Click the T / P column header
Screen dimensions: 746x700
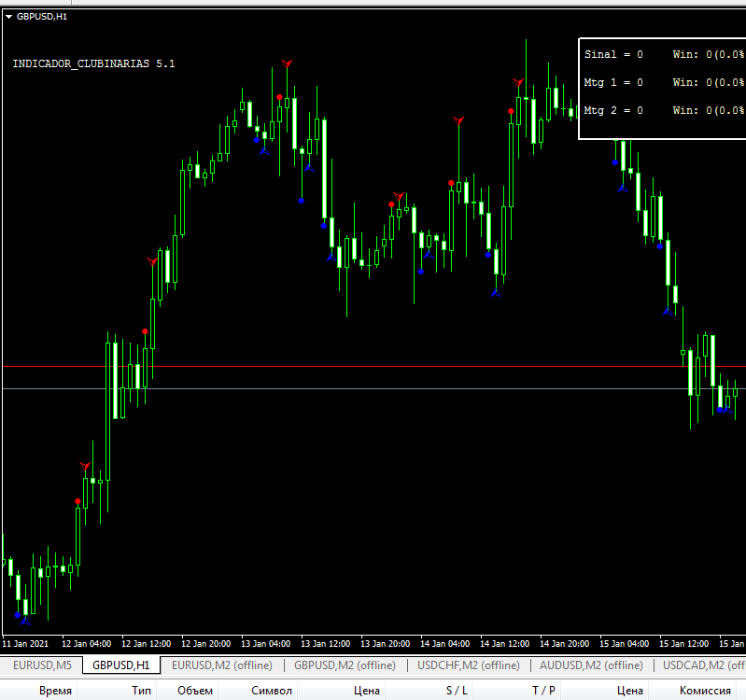(x=543, y=691)
